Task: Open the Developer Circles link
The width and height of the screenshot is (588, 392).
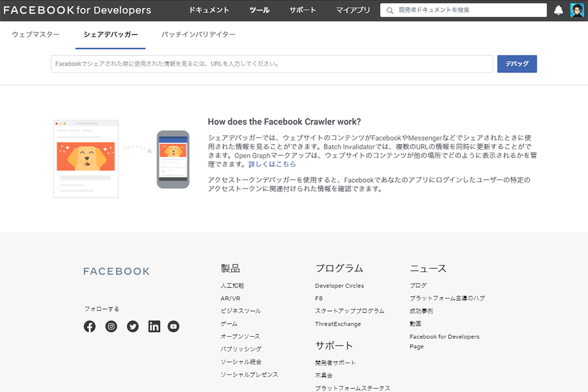Action: click(x=339, y=286)
